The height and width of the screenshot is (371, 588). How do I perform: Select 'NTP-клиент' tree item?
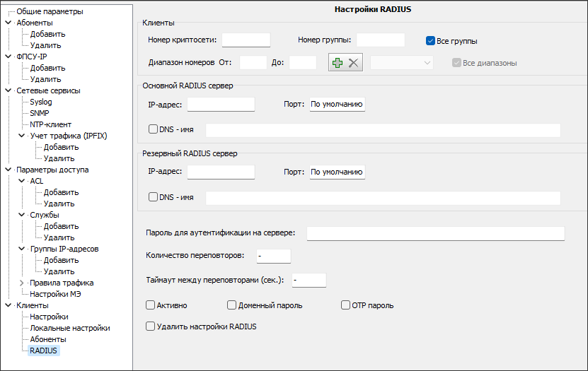click(50, 124)
